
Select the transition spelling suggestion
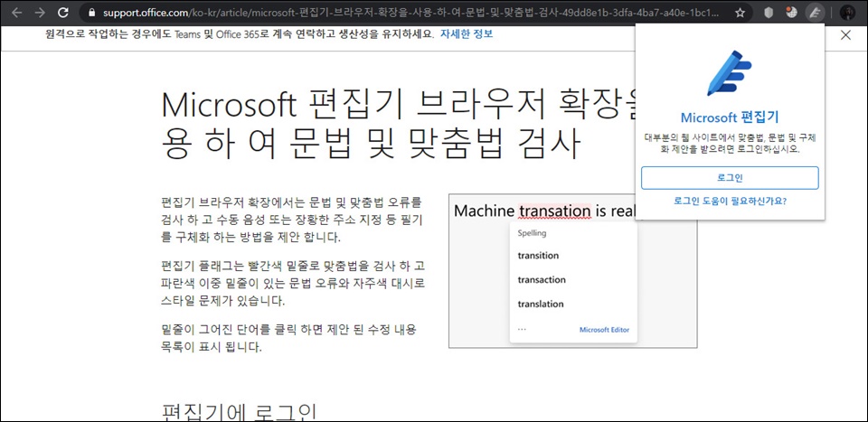(538, 256)
